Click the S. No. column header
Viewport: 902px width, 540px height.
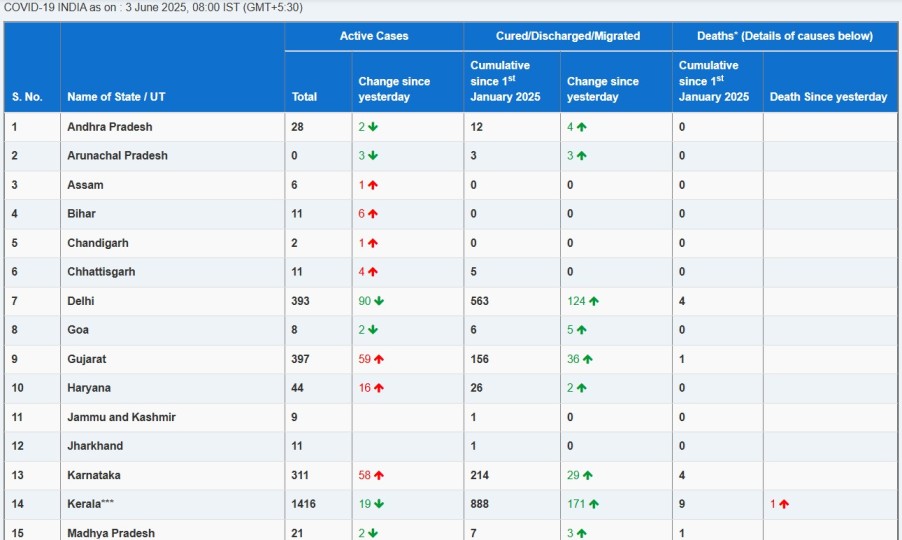pyautogui.click(x=27, y=97)
